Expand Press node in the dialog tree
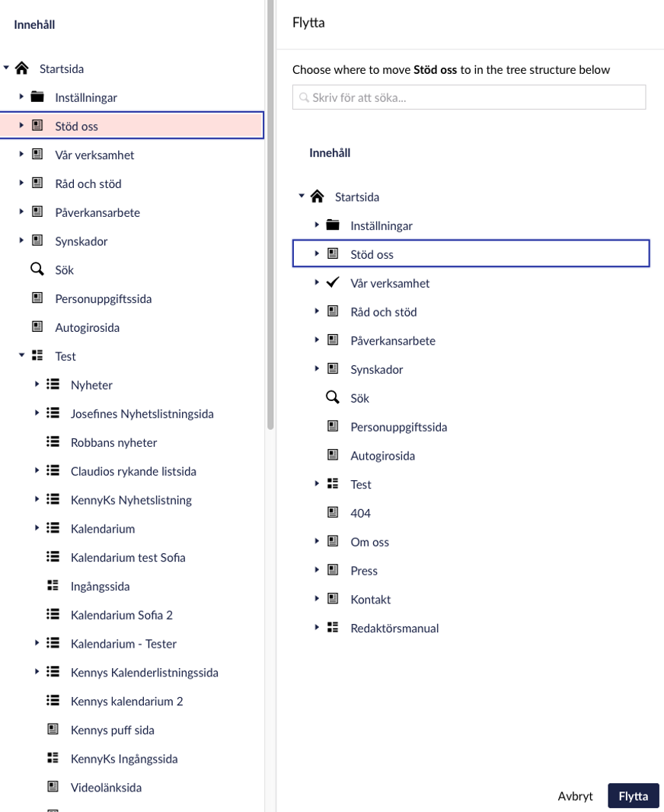664x812 pixels. click(x=317, y=571)
